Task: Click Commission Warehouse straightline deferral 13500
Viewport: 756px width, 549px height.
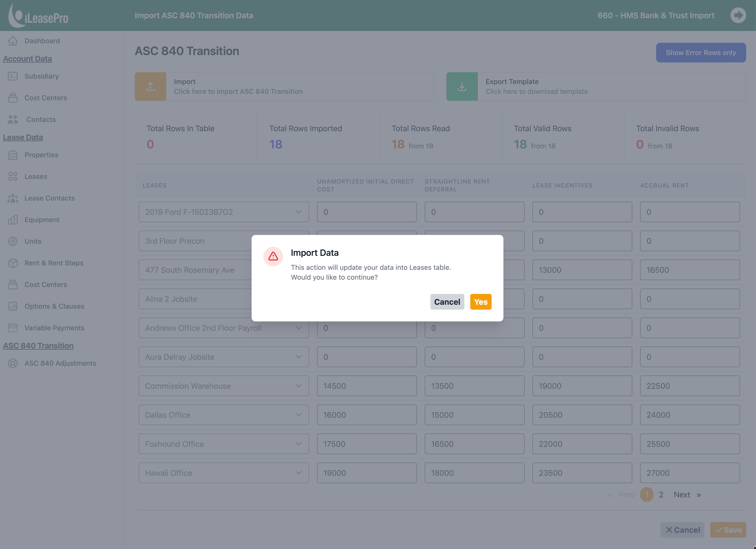Action: coord(474,386)
